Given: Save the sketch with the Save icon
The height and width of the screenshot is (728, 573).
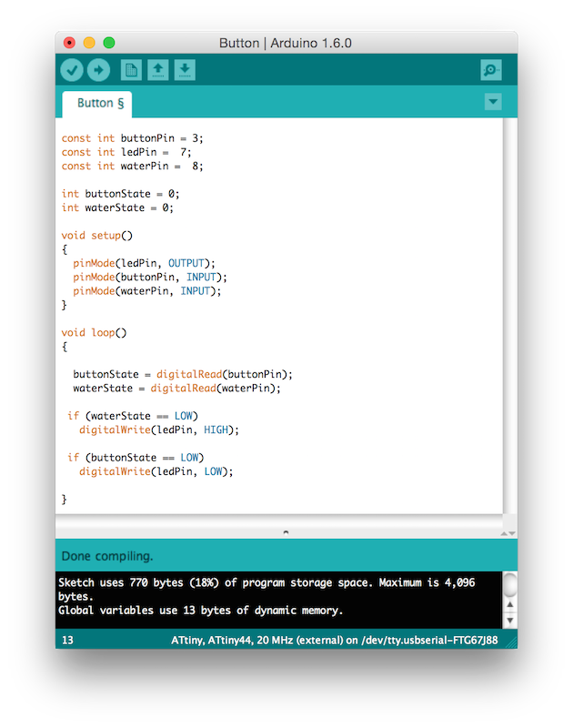Looking at the screenshot, I should click(185, 70).
